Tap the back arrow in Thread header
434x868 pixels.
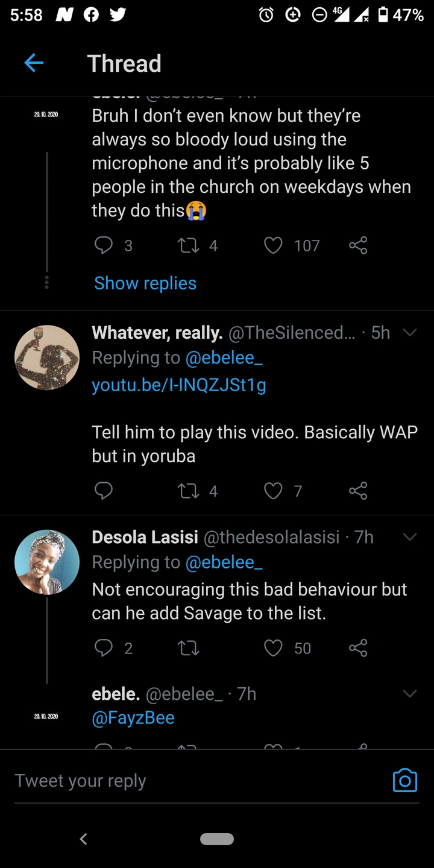[34, 63]
